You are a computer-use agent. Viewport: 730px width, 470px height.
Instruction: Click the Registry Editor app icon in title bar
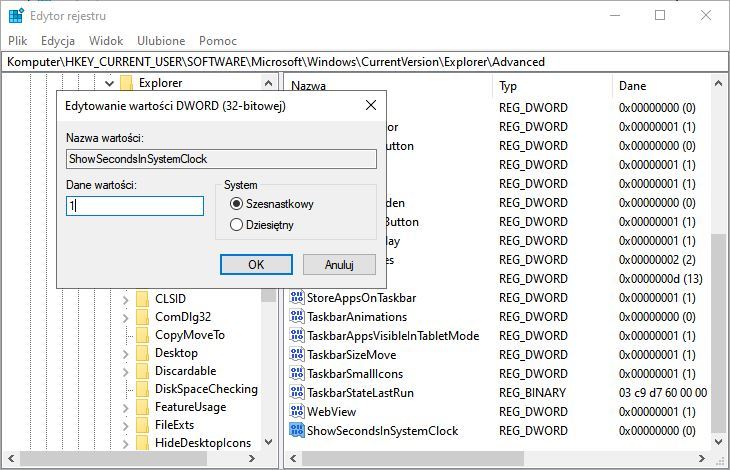[16, 15]
